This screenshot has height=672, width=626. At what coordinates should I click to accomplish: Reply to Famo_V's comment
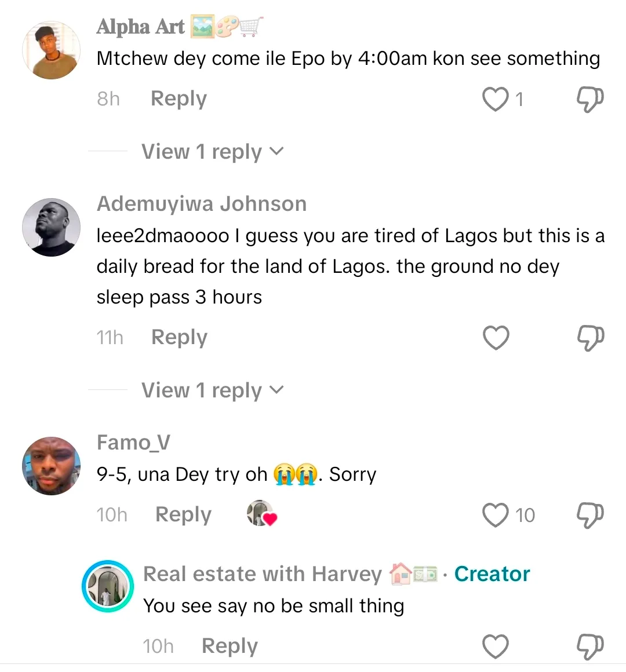(183, 514)
